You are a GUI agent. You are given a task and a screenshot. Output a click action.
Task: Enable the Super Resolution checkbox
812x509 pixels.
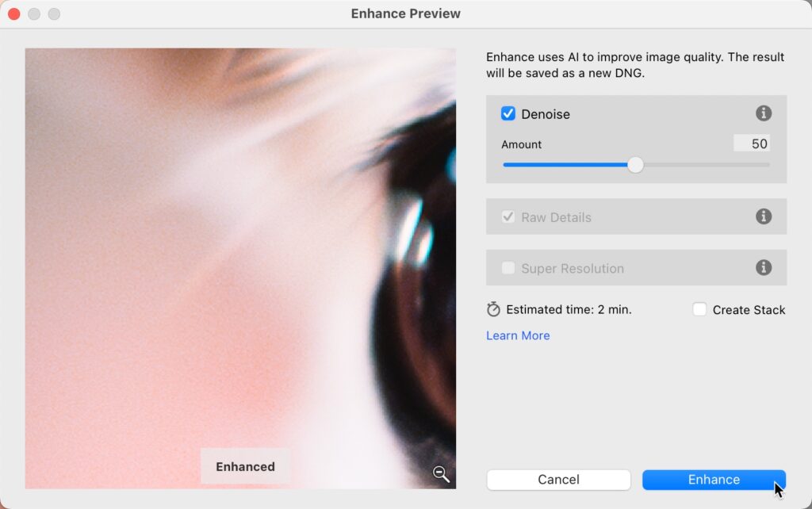click(x=508, y=268)
